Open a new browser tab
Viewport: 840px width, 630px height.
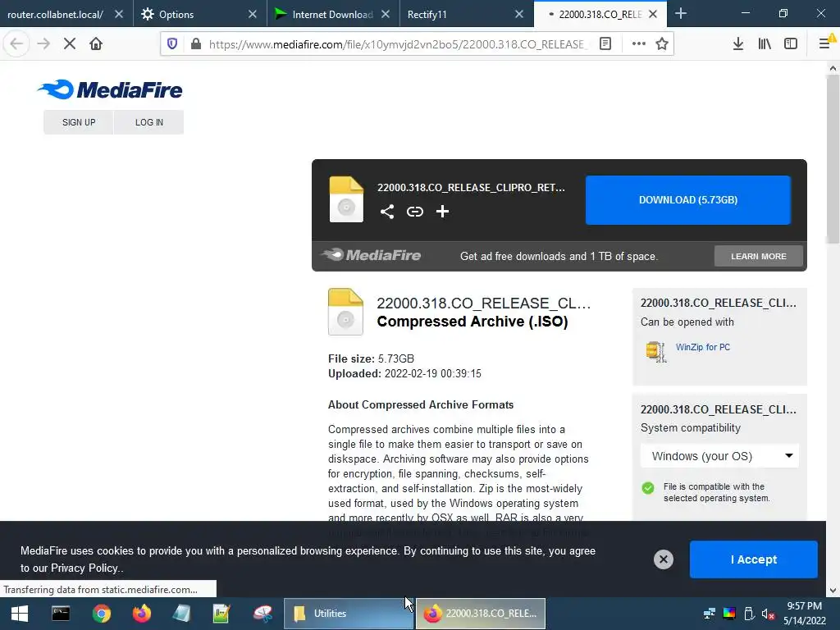coord(681,13)
